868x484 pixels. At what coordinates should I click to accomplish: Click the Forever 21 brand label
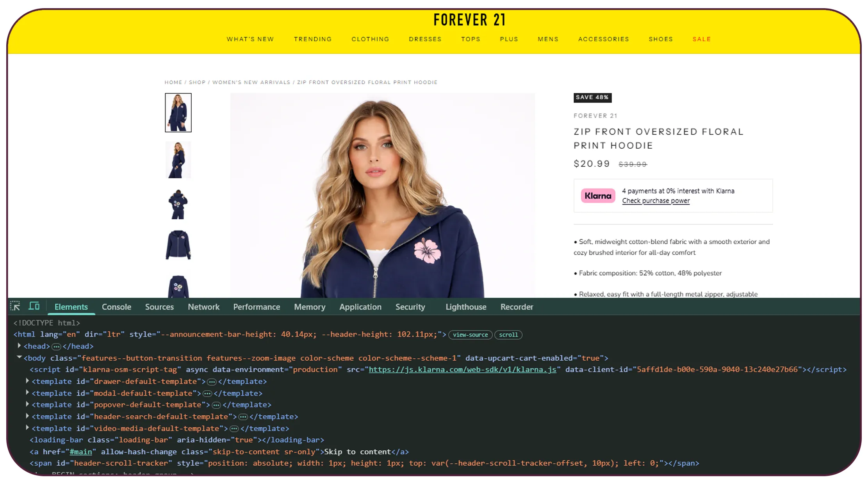[595, 116]
